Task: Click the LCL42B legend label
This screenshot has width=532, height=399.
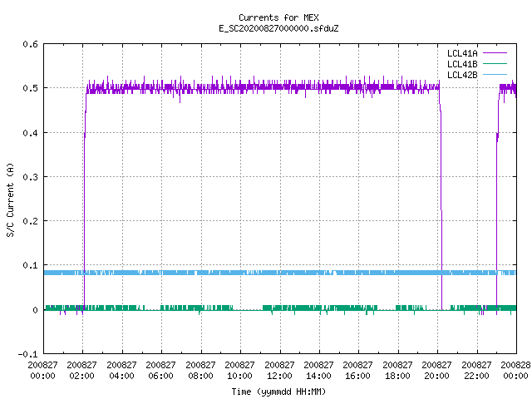Action: [x=462, y=75]
